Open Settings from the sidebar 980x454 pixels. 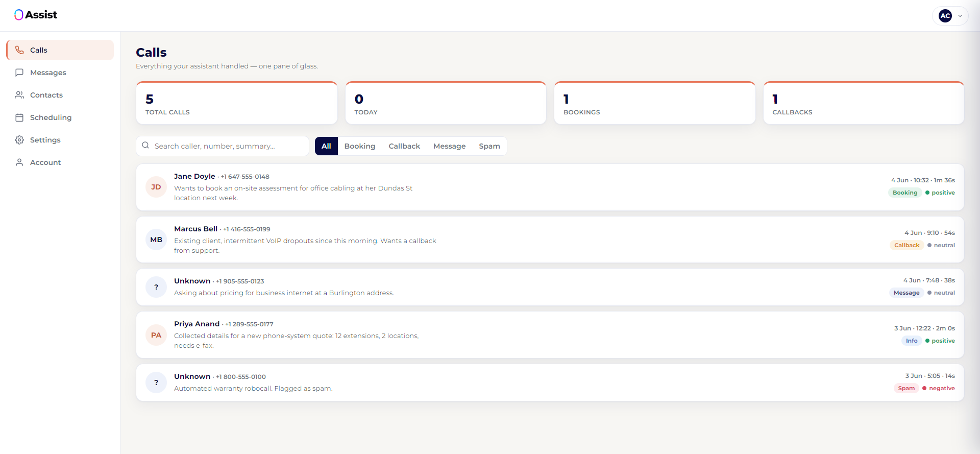click(x=60, y=140)
